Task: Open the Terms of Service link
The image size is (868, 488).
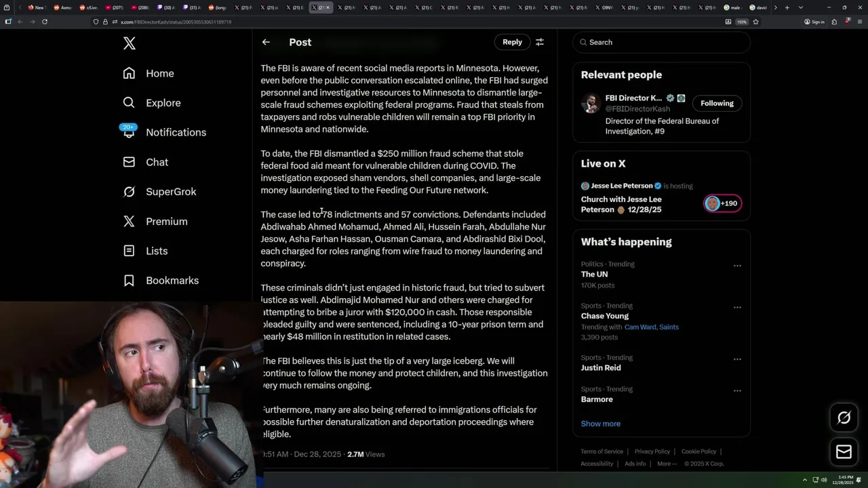Action: pyautogui.click(x=601, y=451)
